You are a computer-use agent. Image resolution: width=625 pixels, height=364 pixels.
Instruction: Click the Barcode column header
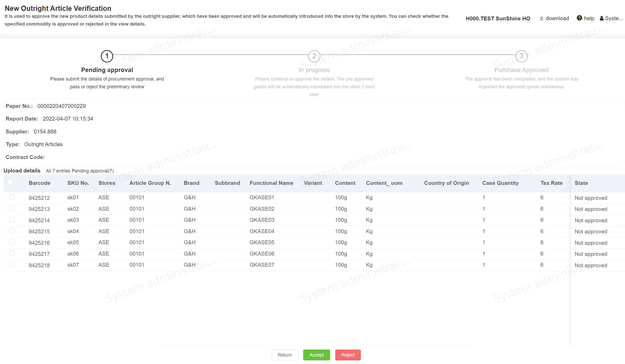tap(39, 183)
